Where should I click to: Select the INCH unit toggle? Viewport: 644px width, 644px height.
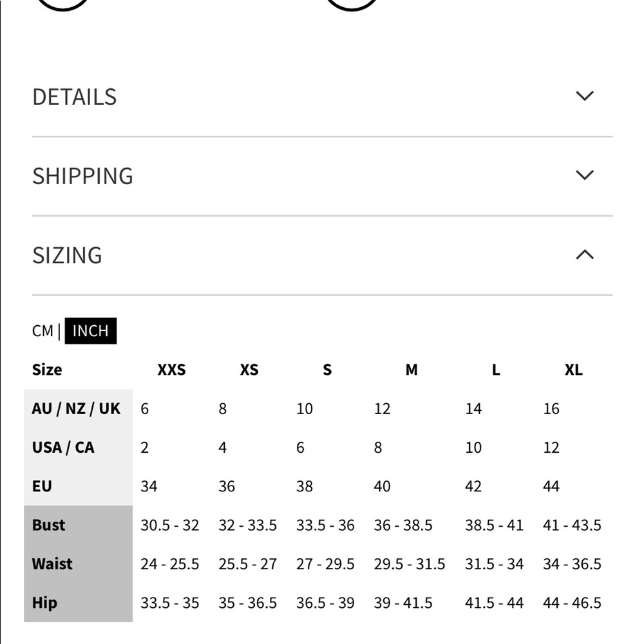click(90, 330)
